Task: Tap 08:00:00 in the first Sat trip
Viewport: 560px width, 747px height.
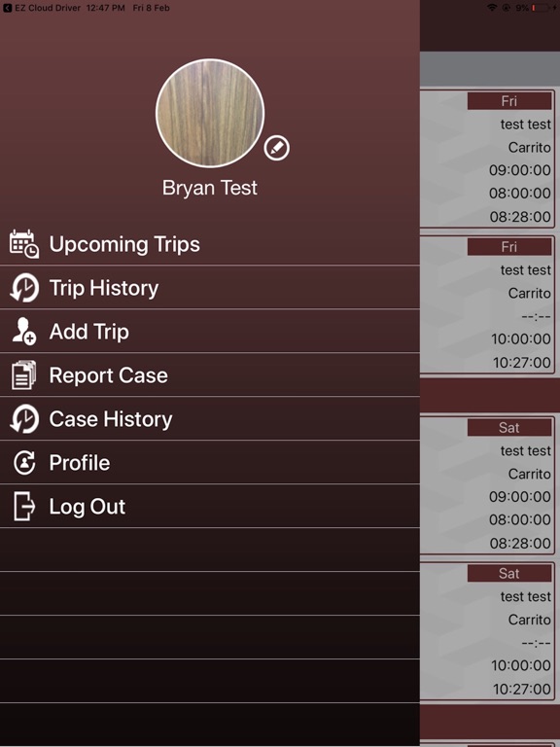Action: pos(520,519)
